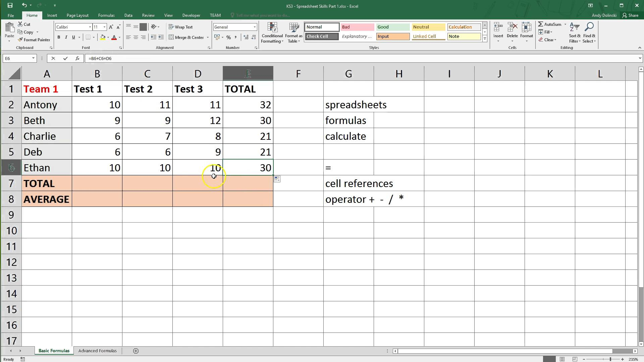Enable the Normal cell style

(322, 26)
